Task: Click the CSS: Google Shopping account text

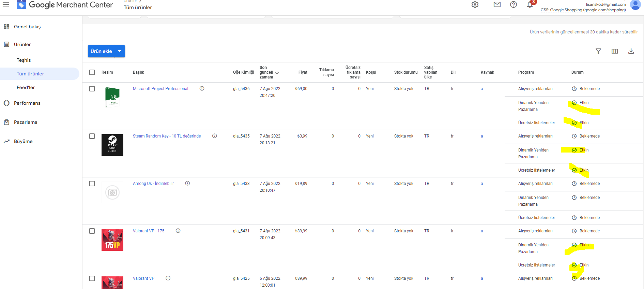Action: pos(583,10)
